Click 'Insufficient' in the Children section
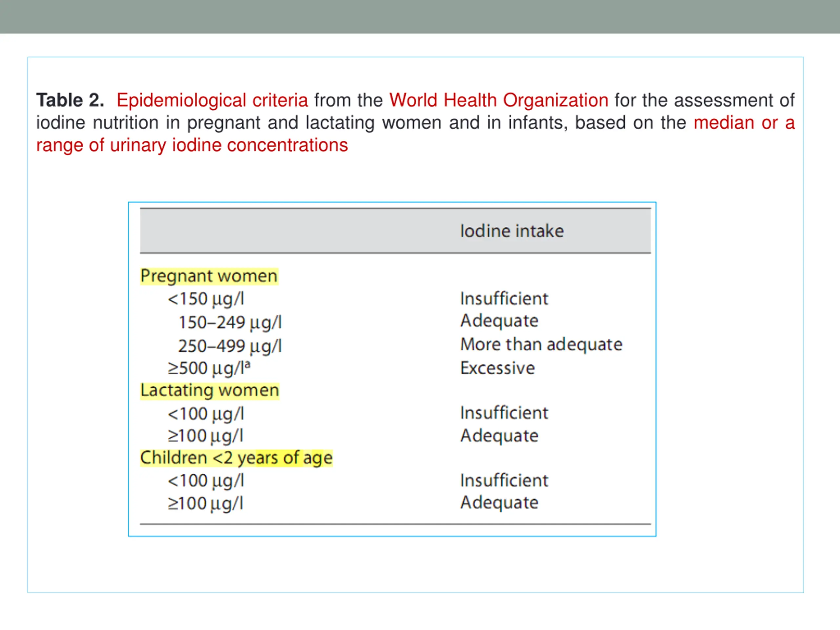 [504, 480]
